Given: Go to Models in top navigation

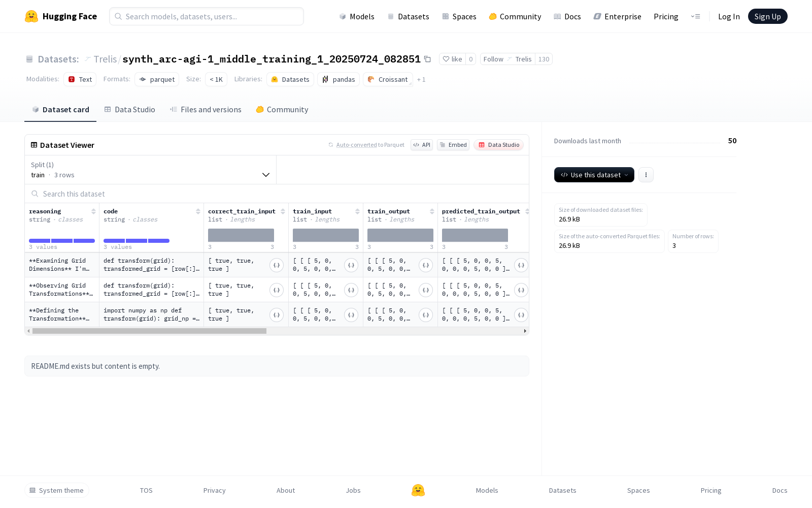Looking at the screenshot, I should (357, 17).
